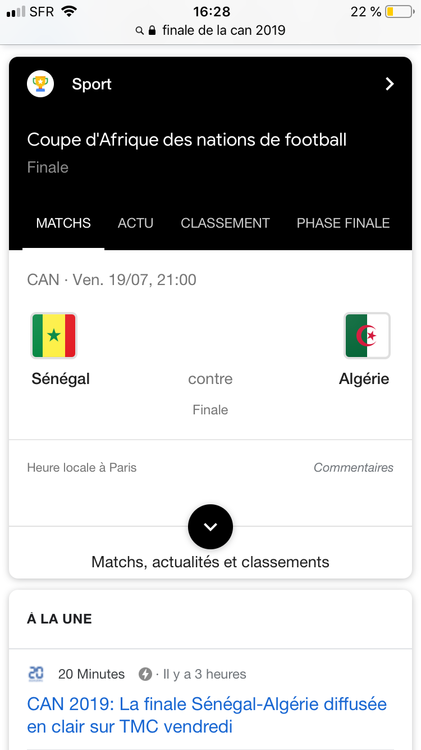
Task: Switch to the ACTU tab
Action: 136,223
